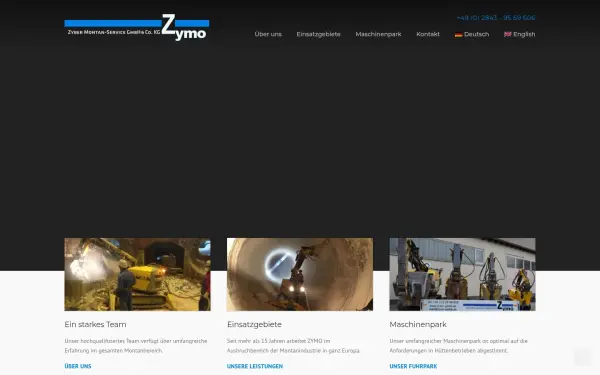The height and width of the screenshot is (375, 600).
Task: Click the German flag icon
Action: point(458,34)
